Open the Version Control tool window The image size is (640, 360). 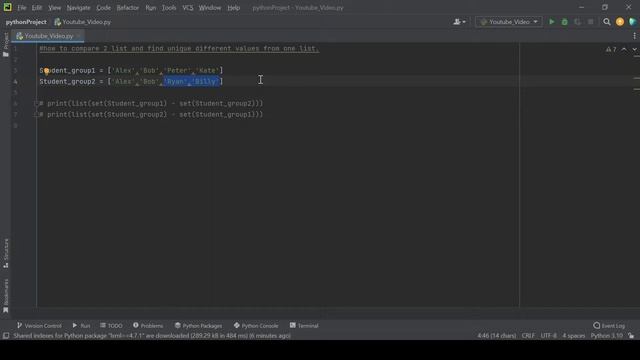pyautogui.click(x=39, y=326)
